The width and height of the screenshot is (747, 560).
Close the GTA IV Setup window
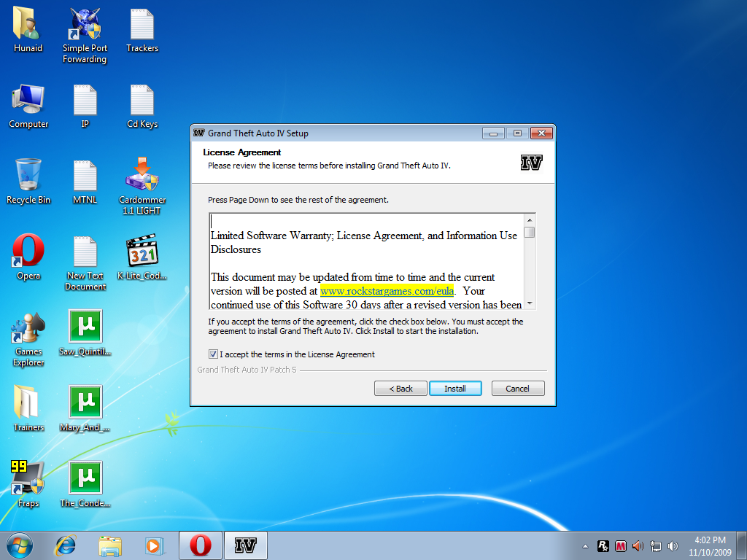(x=542, y=133)
